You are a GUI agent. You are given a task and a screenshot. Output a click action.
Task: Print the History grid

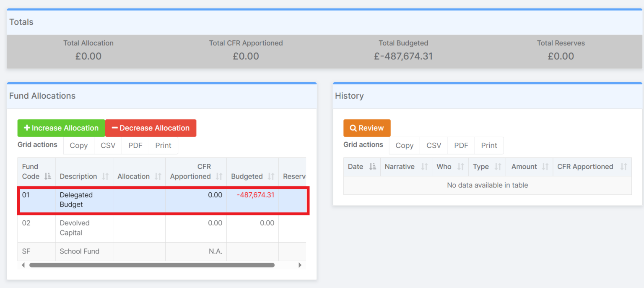click(489, 145)
